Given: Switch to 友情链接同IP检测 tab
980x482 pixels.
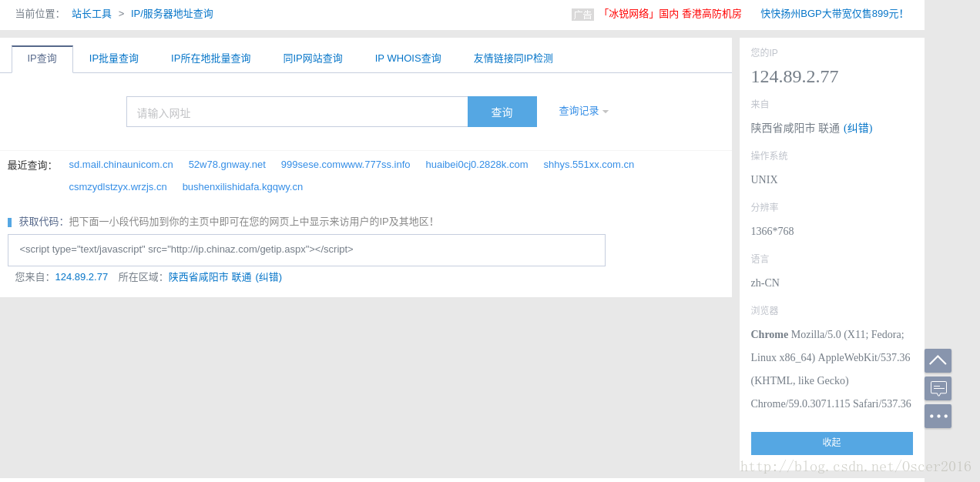Looking at the screenshot, I should point(513,59).
